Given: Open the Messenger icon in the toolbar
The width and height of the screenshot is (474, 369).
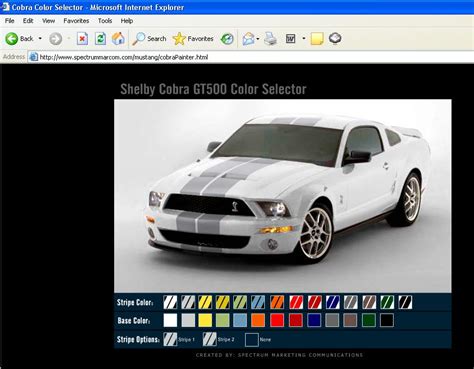Looking at the screenshot, I should click(x=335, y=38).
